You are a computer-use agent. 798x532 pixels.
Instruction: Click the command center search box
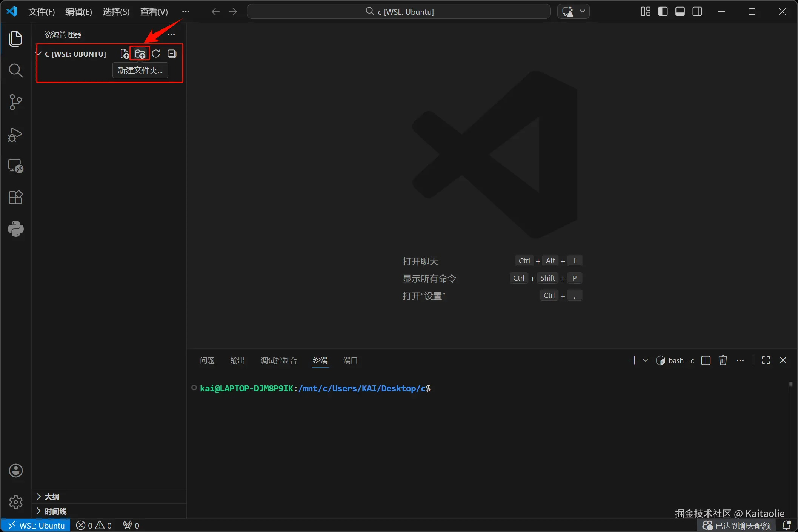pos(399,12)
